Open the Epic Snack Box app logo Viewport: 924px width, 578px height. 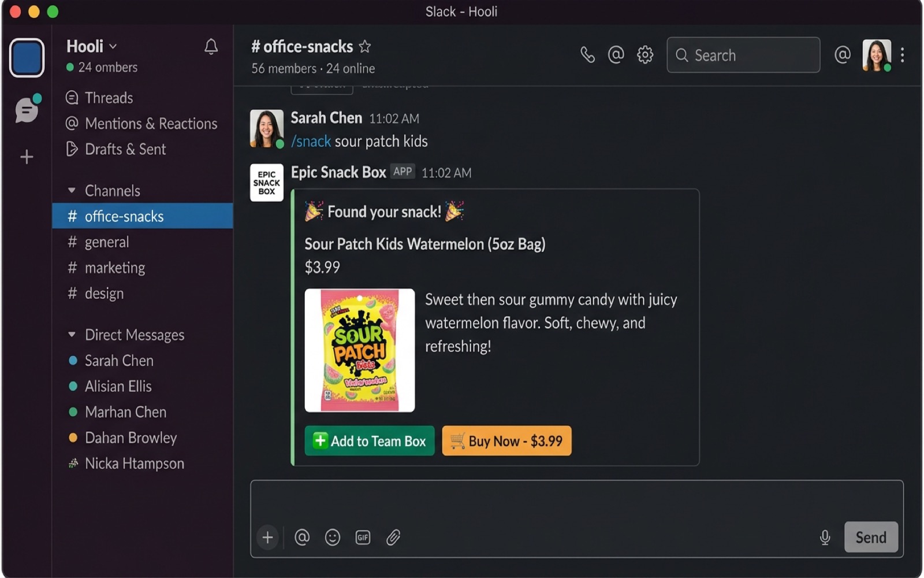(x=266, y=183)
